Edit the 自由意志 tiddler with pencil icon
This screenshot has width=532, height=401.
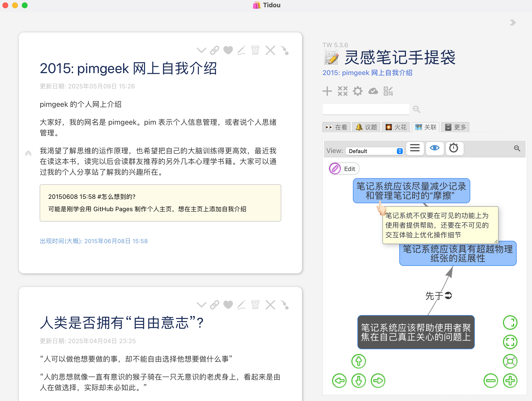241,305
